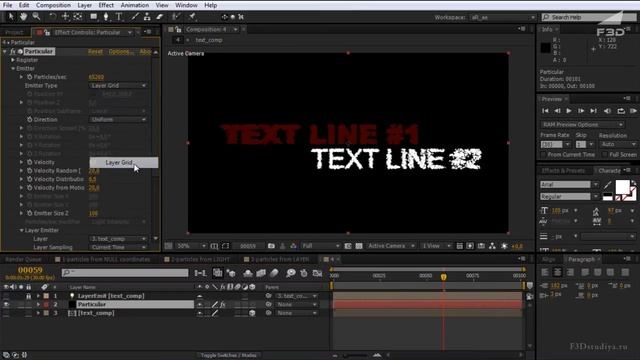The height and width of the screenshot is (360, 640).
Task: Toggle Particles/sec stopwatch
Action: [x=29, y=77]
